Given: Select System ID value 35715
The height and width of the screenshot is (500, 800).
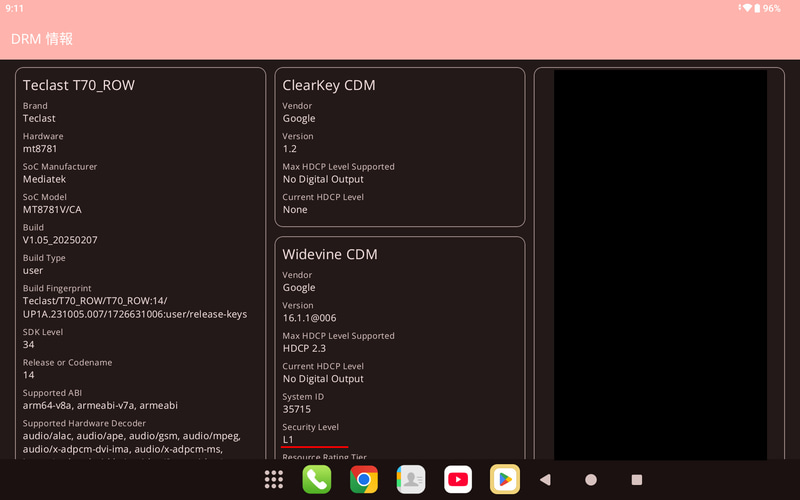Looking at the screenshot, I should (x=297, y=409).
